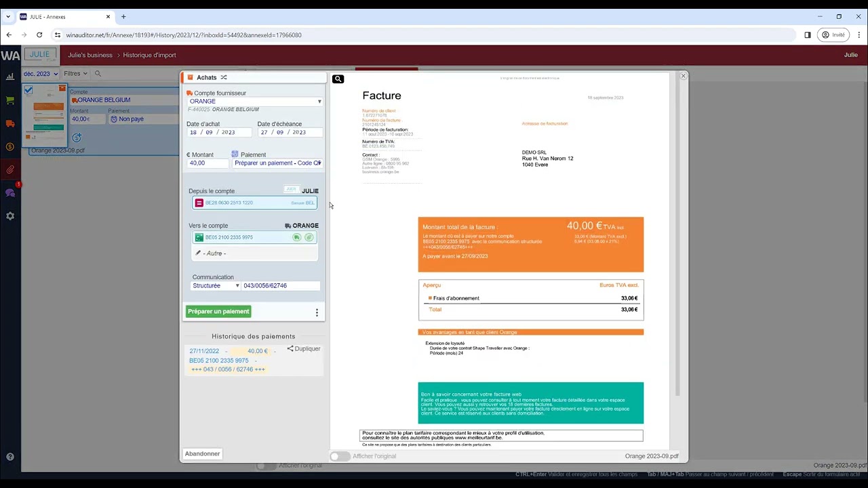Click the browser back arrow
868x488 pixels.
pos(9,35)
